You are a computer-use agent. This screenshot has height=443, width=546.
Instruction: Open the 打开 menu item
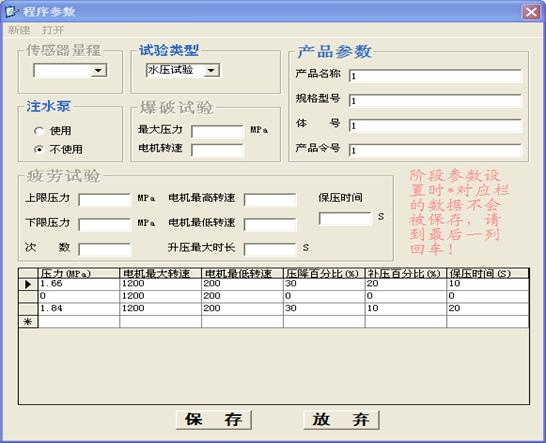click(x=53, y=30)
